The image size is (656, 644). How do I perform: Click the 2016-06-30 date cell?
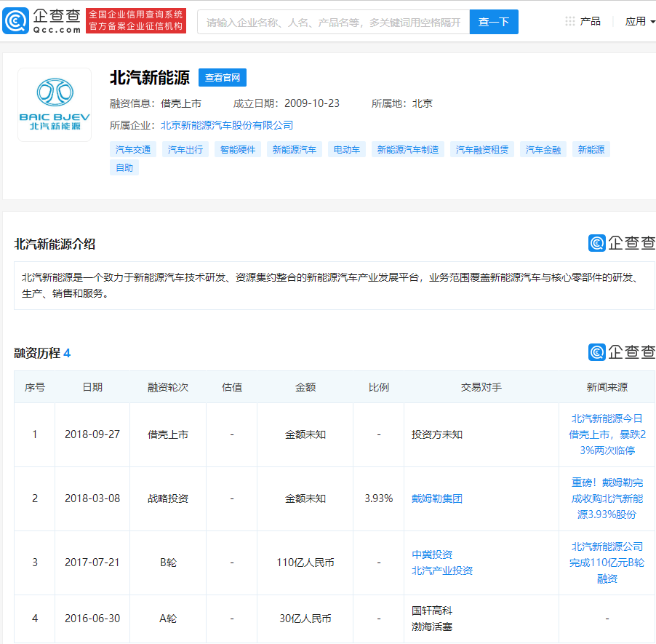pos(92,619)
